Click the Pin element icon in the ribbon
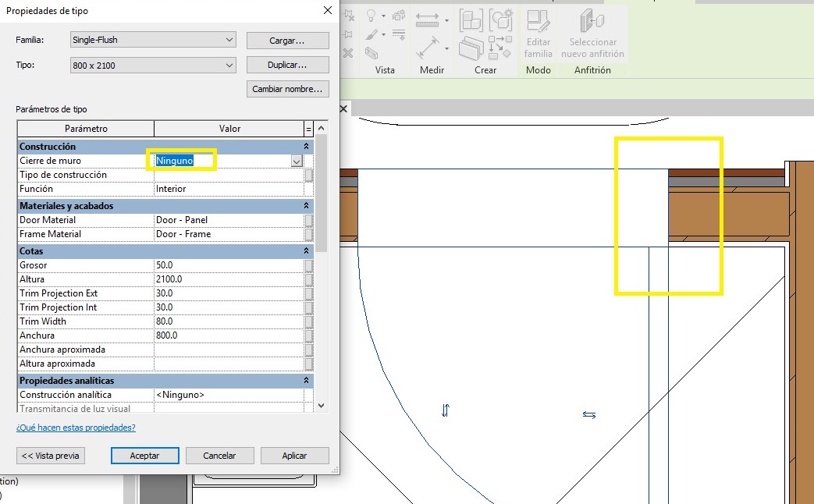Image resolution: width=814 pixels, height=504 pixels. click(348, 35)
